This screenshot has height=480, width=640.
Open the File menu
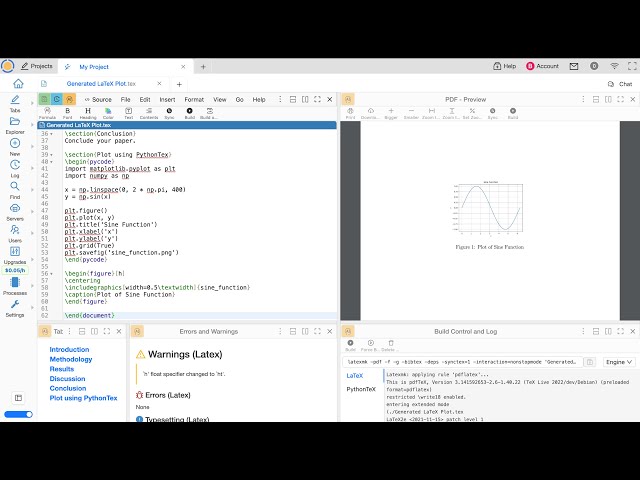pos(125,99)
